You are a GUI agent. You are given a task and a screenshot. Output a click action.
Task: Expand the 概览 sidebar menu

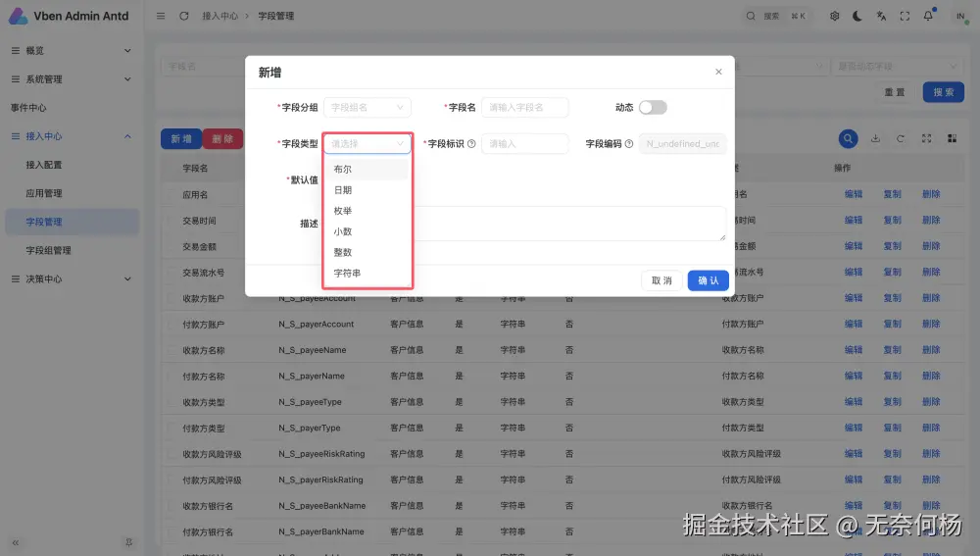(x=72, y=51)
